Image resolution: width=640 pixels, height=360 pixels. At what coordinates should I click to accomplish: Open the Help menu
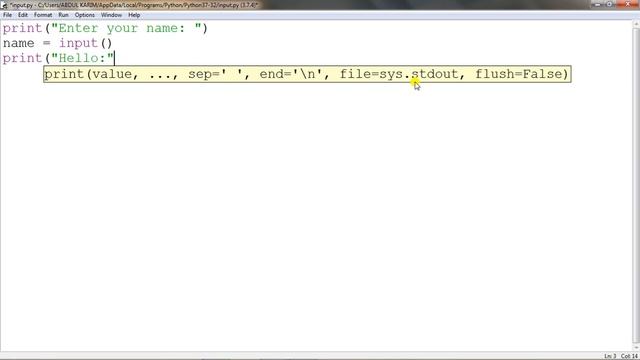134,15
